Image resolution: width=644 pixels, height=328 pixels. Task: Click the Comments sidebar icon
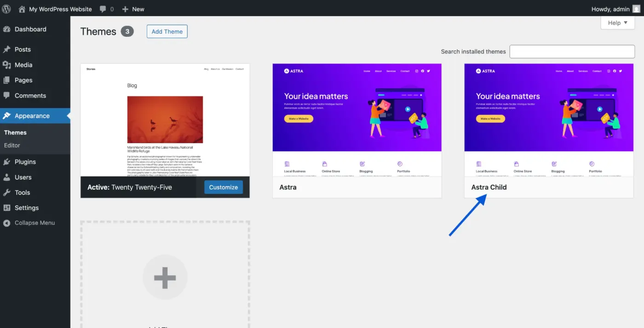click(x=7, y=95)
